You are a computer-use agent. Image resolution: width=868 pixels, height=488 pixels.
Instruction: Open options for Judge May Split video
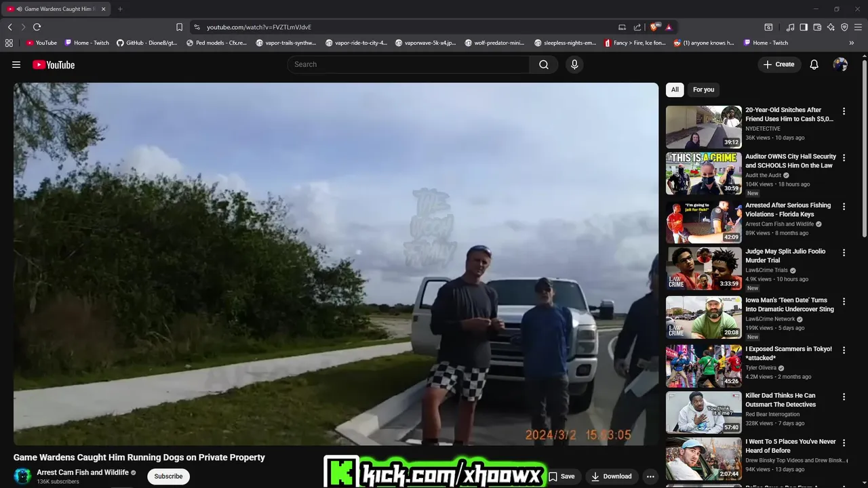pyautogui.click(x=844, y=253)
